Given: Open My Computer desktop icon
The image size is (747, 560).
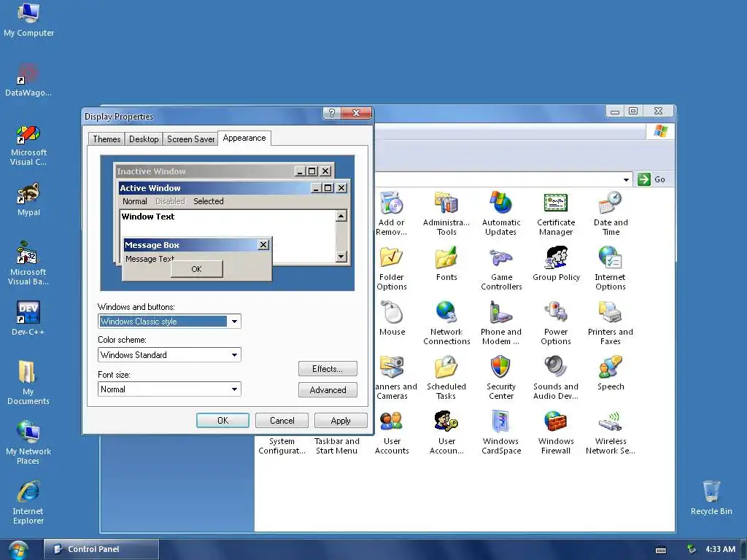Looking at the screenshot, I should [x=28, y=20].
